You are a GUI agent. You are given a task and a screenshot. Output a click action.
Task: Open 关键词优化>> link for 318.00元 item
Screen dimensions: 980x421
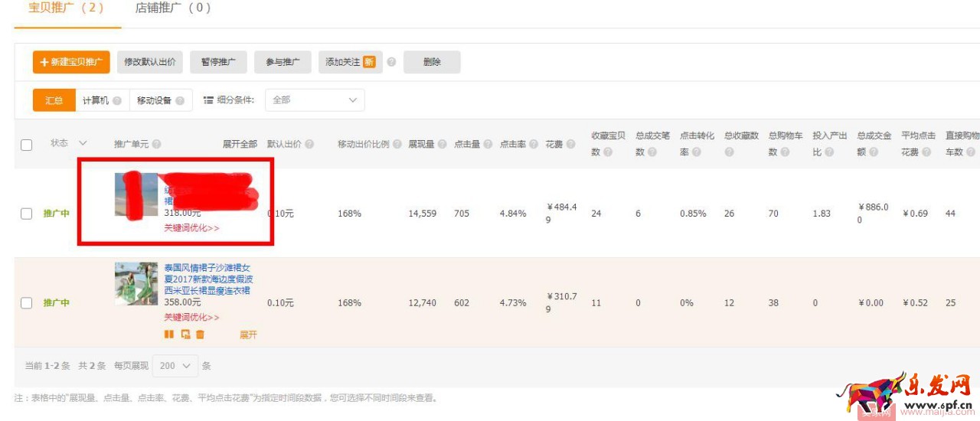point(192,228)
